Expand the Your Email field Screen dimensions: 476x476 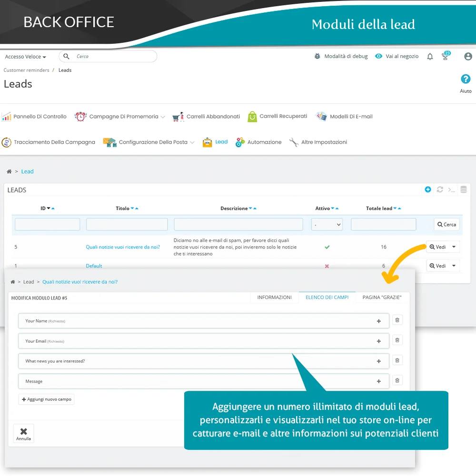click(x=379, y=341)
